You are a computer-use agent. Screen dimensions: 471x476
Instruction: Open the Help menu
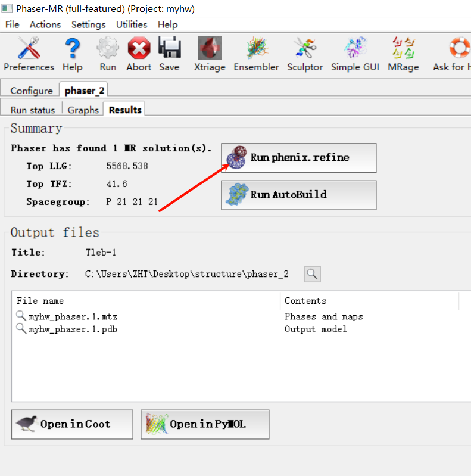pyautogui.click(x=167, y=24)
